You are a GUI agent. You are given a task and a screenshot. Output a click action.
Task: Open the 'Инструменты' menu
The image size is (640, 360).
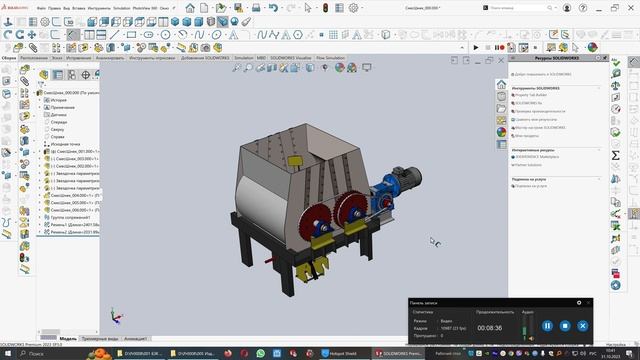[x=99, y=8]
